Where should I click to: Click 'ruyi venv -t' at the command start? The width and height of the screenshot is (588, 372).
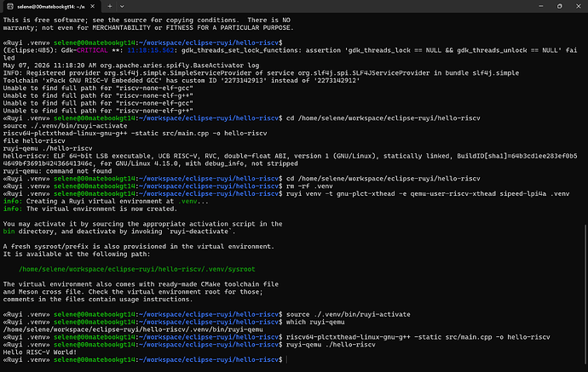click(x=309, y=194)
